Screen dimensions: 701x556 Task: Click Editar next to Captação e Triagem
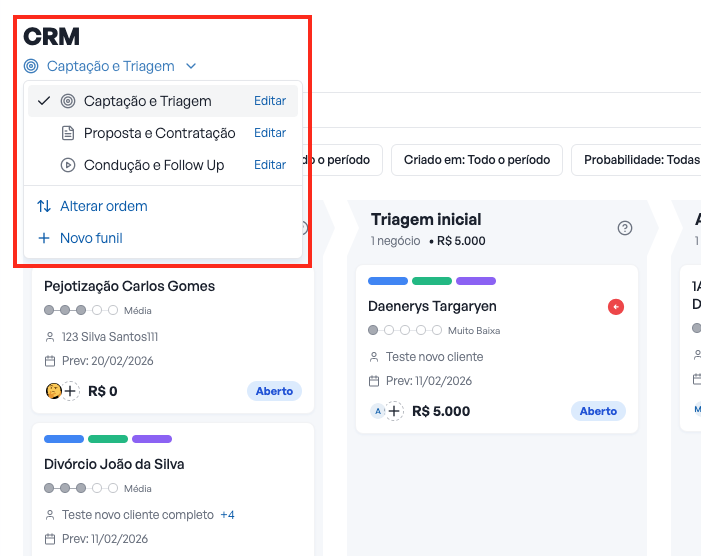click(270, 101)
